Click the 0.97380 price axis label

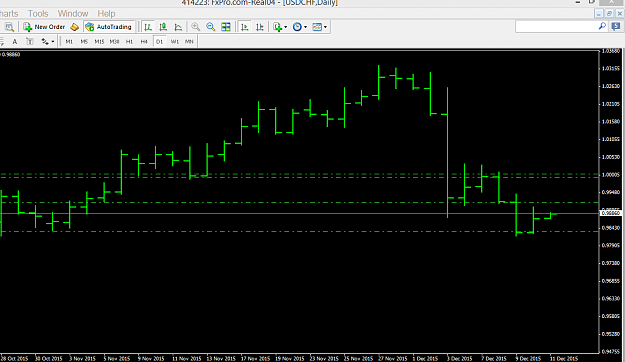pyautogui.click(x=611, y=263)
